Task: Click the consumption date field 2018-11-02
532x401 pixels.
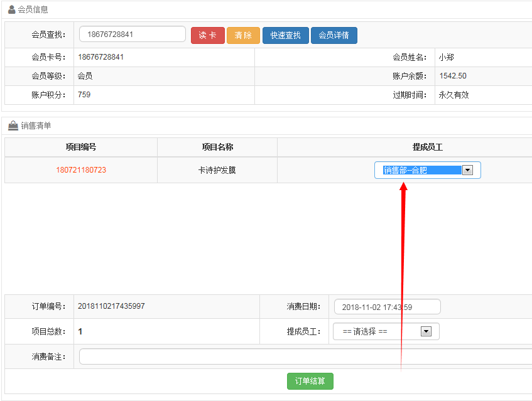Action: point(386,306)
